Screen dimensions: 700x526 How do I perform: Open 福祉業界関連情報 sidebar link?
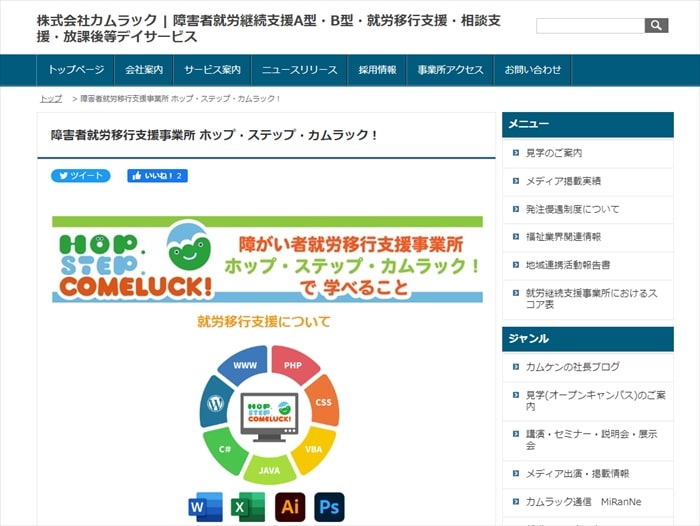[563, 237]
